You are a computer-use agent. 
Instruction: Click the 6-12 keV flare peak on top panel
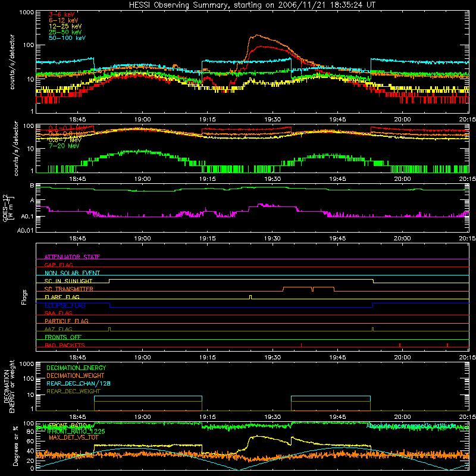[x=257, y=35]
